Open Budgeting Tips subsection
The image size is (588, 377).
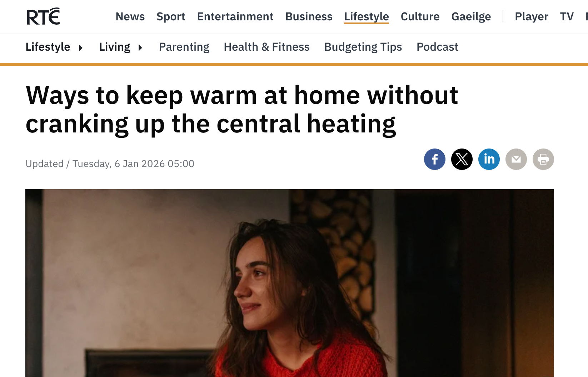coord(363,47)
